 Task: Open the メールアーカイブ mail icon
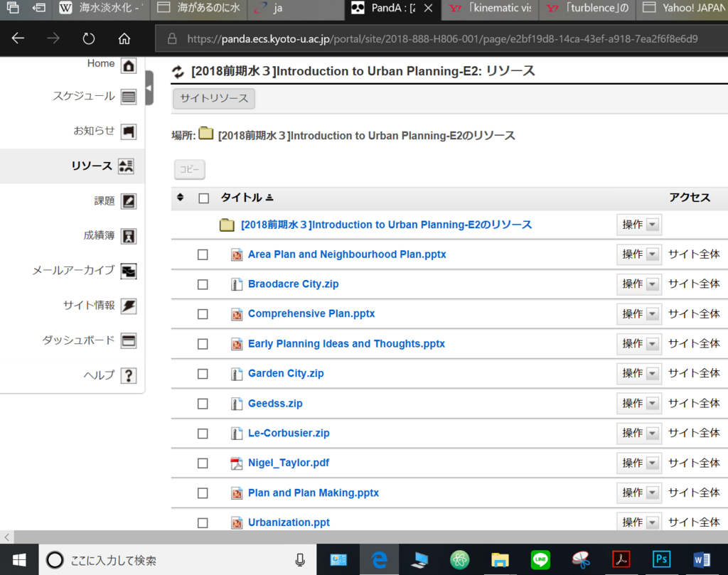tap(129, 271)
